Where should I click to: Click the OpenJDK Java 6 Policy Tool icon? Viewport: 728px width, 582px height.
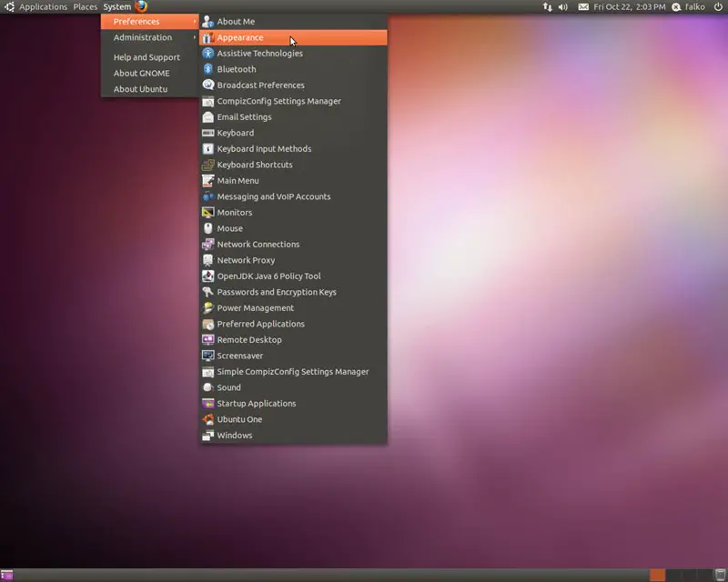point(208,276)
